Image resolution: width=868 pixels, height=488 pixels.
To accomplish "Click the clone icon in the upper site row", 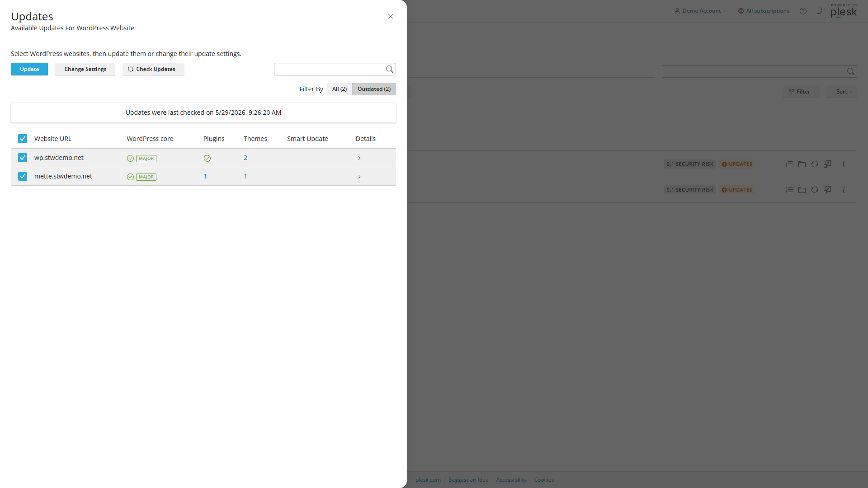I will pos(827,164).
